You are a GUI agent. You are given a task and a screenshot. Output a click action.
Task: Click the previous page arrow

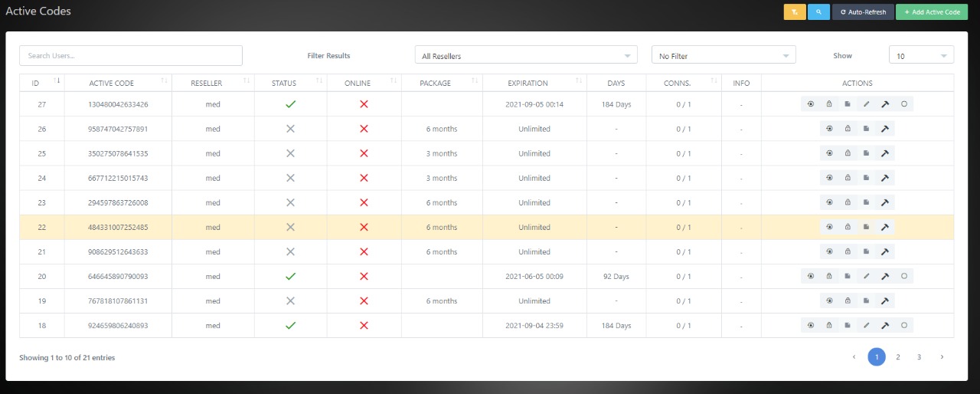pyautogui.click(x=854, y=356)
